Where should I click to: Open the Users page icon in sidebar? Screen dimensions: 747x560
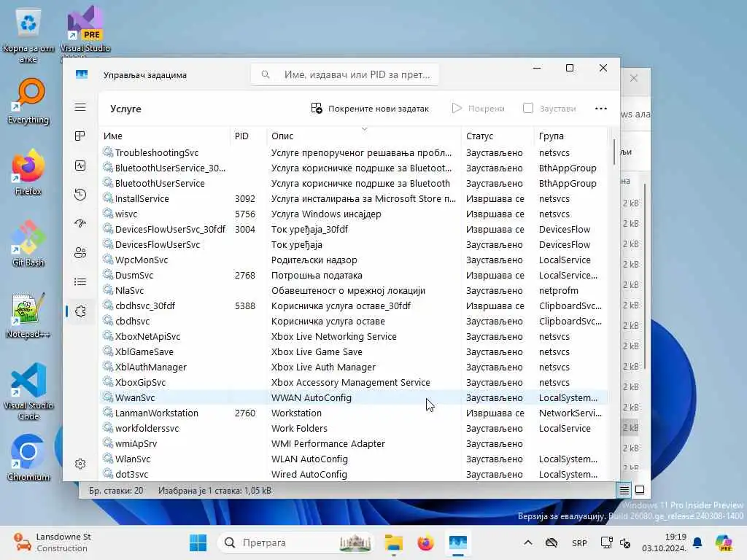[80, 252]
